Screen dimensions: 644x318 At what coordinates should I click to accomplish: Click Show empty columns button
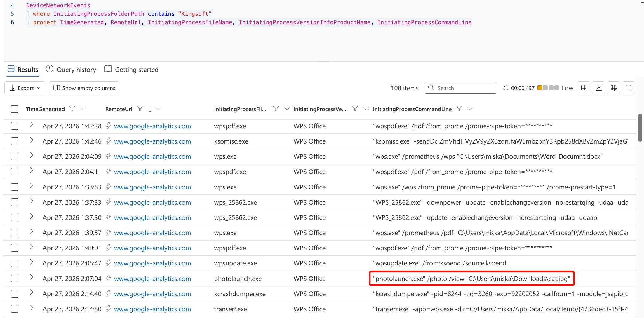click(84, 88)
